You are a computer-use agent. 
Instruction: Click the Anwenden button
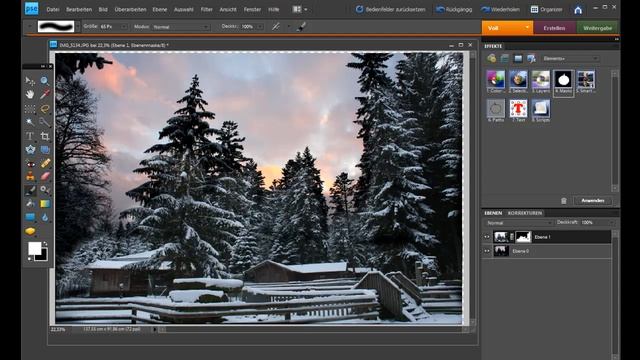pos(593,201)
